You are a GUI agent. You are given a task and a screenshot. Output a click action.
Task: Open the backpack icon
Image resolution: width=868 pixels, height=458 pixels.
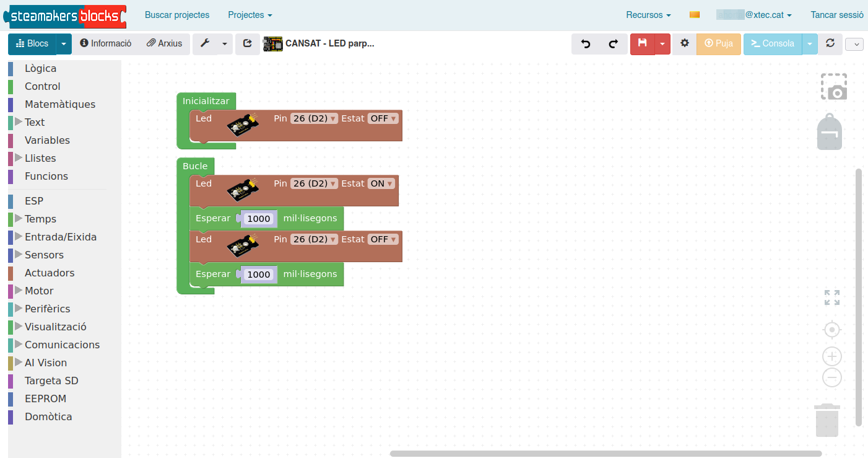[830, 131]
